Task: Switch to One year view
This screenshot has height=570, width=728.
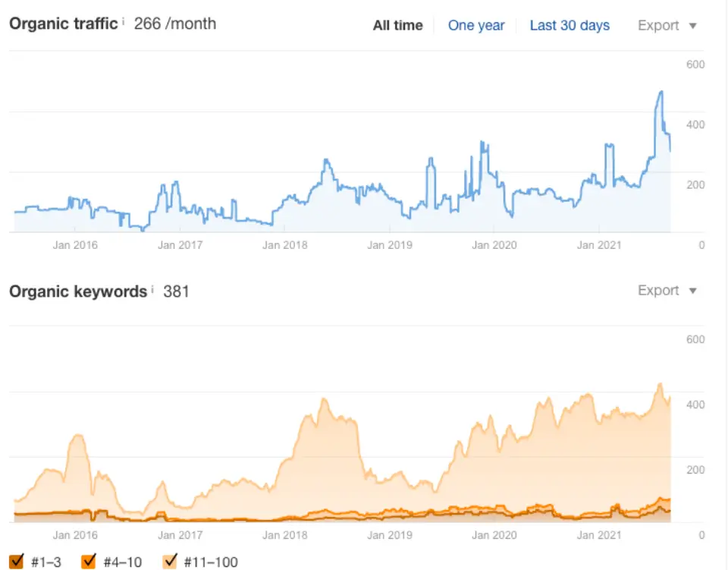Action: tap(476, 25)
